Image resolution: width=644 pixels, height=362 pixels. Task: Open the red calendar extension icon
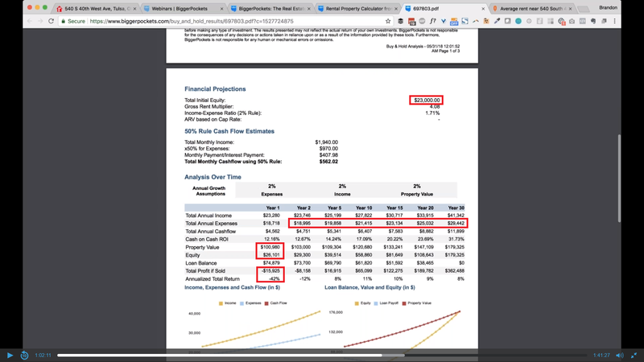click(x=411, y=21)
